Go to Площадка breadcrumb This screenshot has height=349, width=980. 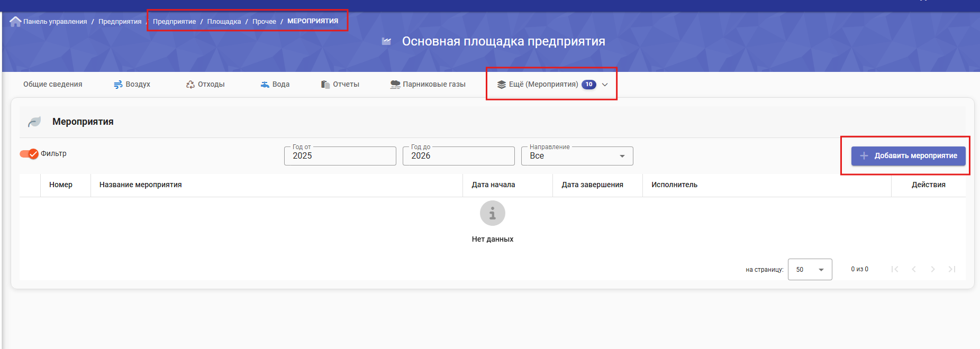tap(224, 22)
